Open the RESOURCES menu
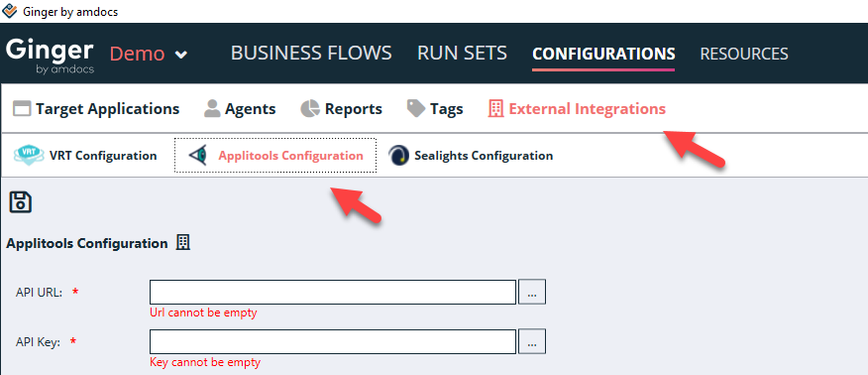Viewport: 868px width, 375px height. (744, 54)
